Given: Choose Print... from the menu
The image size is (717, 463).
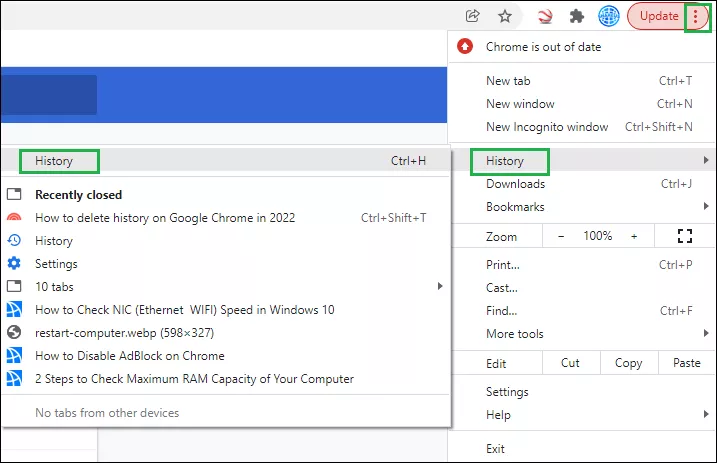Looking at the screenshot, I should (582, 265).
